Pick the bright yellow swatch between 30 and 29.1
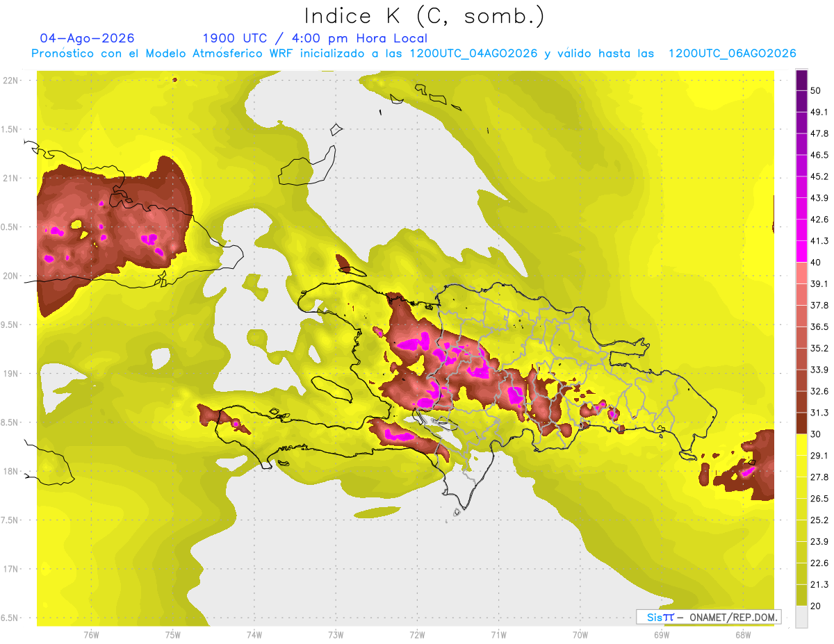Screen dimensions: 834x644 pos(801,445)
